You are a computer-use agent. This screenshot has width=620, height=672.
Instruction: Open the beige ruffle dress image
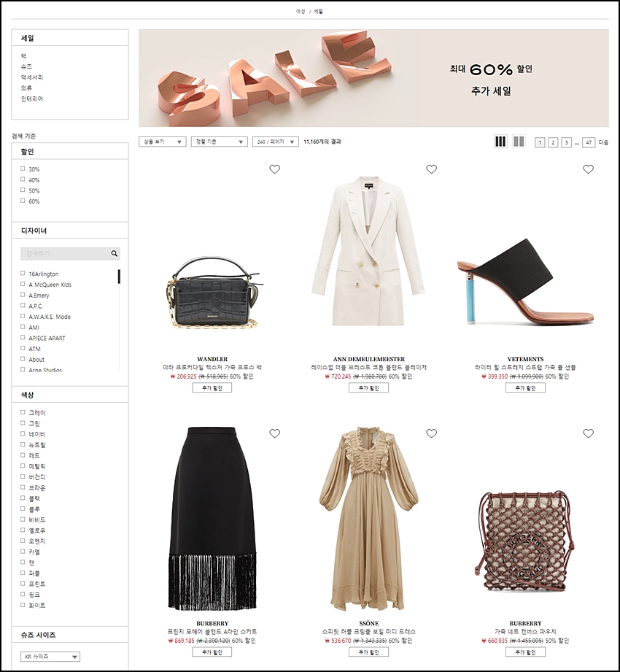pos(369,518)
